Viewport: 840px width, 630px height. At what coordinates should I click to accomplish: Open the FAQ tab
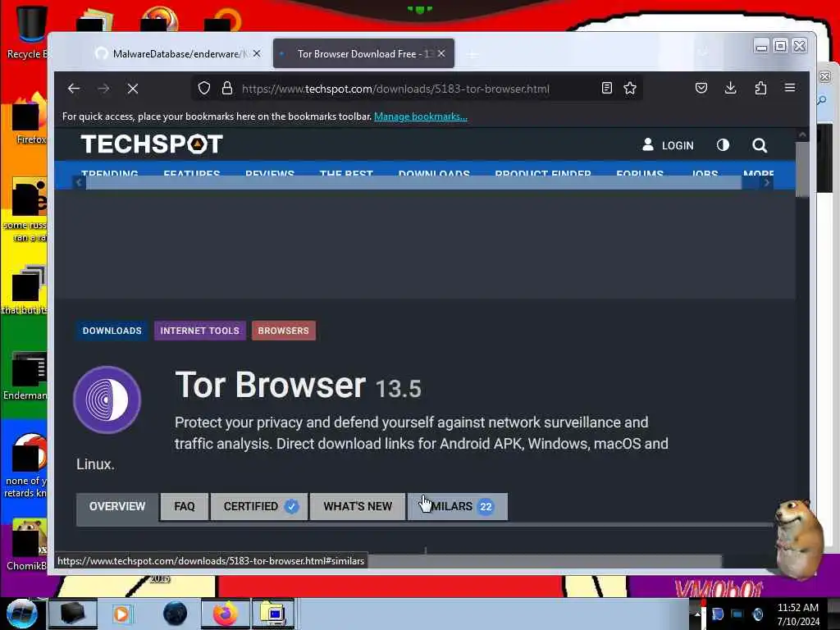pos(185,507)
